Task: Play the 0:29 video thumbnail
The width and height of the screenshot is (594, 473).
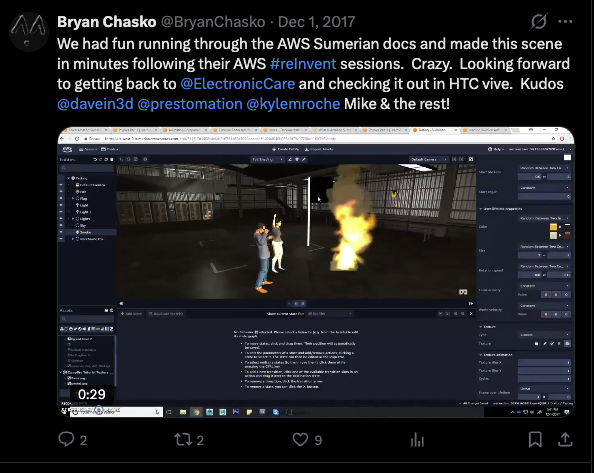Action: point(316,272)
